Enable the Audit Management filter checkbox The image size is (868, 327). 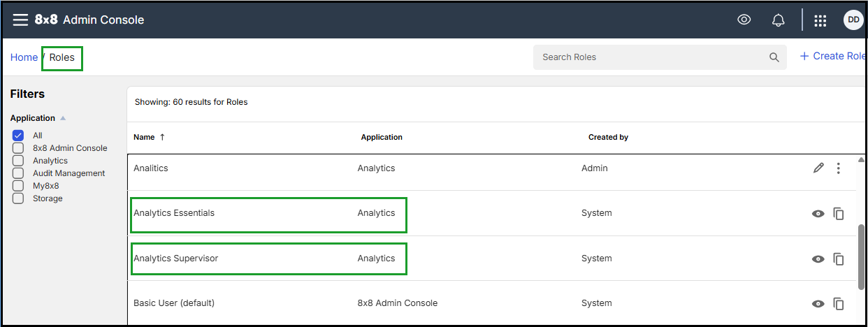[x=18, y=173]
